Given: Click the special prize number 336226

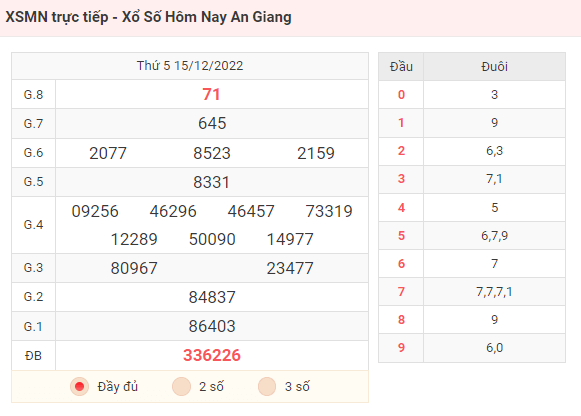Looking at the screenshot, I should point(212,355).
